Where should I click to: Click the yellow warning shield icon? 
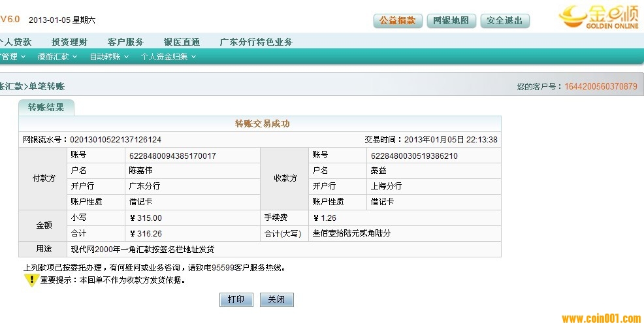(31, 280)
